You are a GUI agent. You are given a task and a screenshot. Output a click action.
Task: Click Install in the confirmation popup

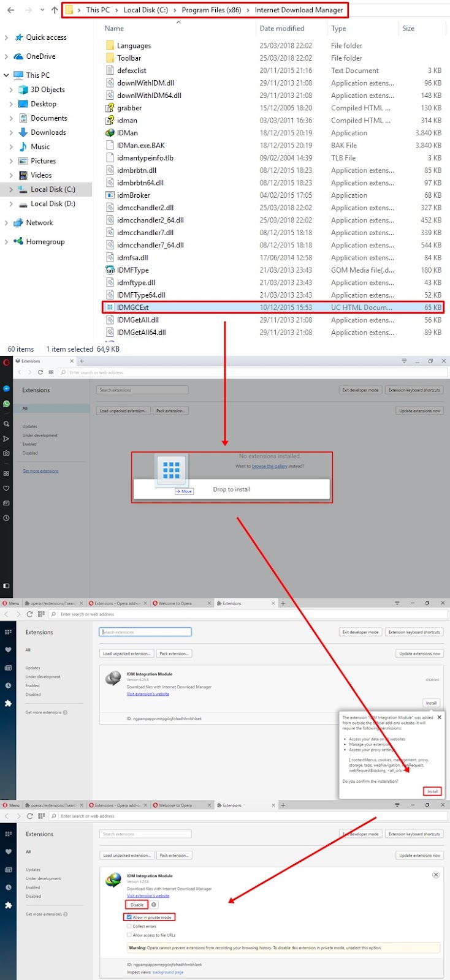click(x=433, y=791)
